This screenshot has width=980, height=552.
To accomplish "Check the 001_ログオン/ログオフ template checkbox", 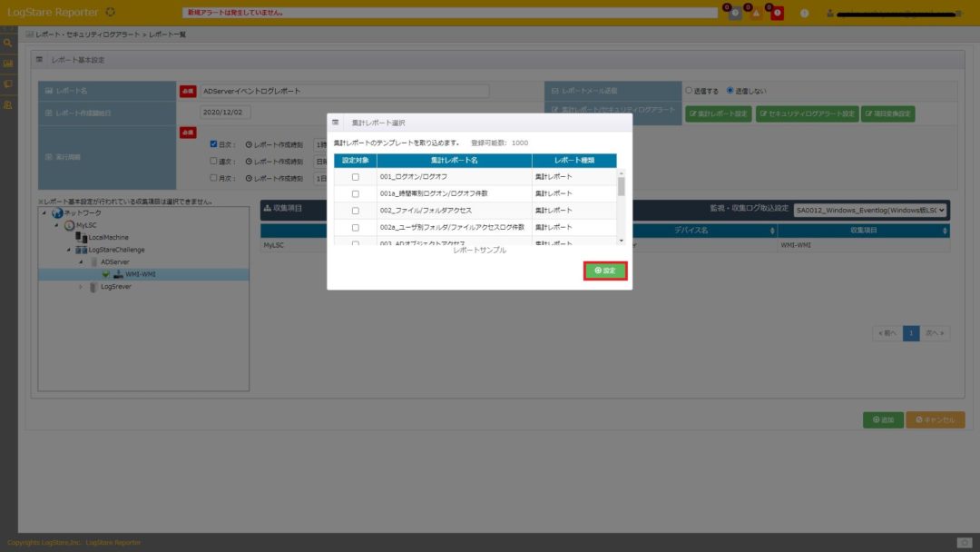I will coord(355,177).
